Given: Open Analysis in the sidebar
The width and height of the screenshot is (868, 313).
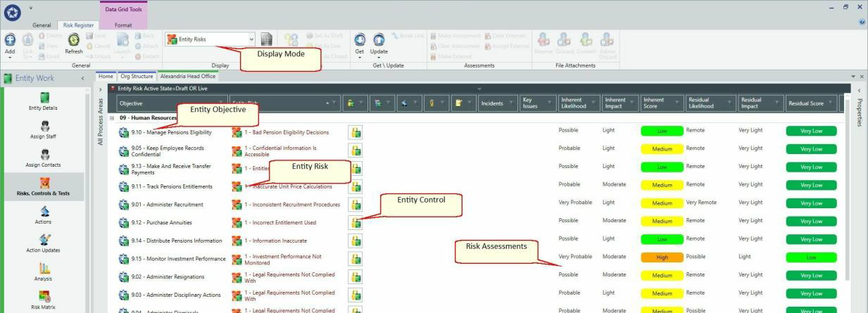Looking at the screenshot, I should [x=44, y=270].
